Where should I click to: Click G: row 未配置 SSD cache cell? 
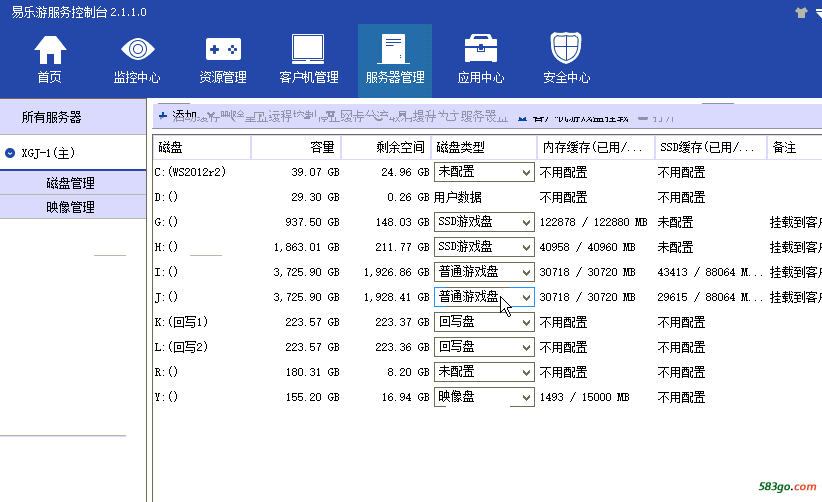(675, 222)
